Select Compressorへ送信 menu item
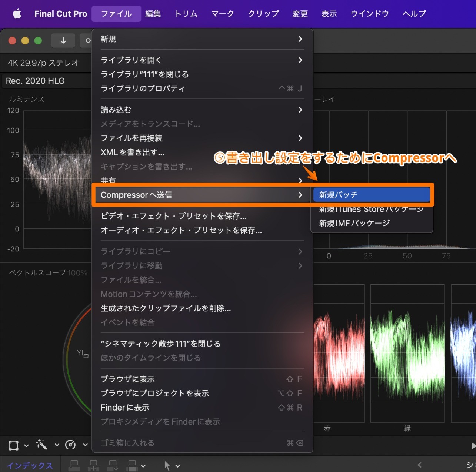This screenshot has width=476, height=472. coord(202,195)
